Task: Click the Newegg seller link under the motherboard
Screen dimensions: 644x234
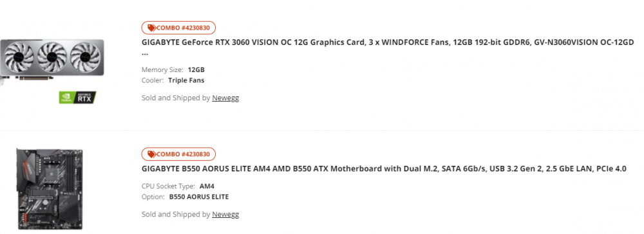Action: point(225,214)
